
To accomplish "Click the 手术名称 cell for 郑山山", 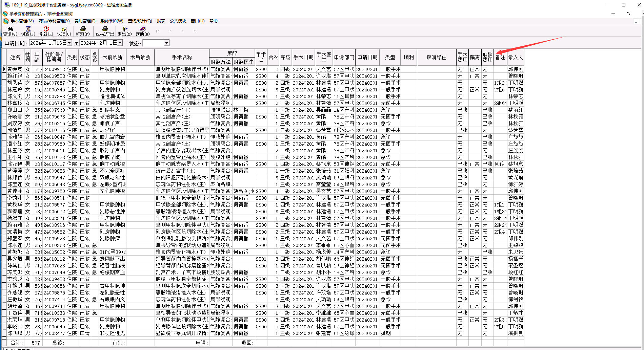I will click(x=182, y=110).
